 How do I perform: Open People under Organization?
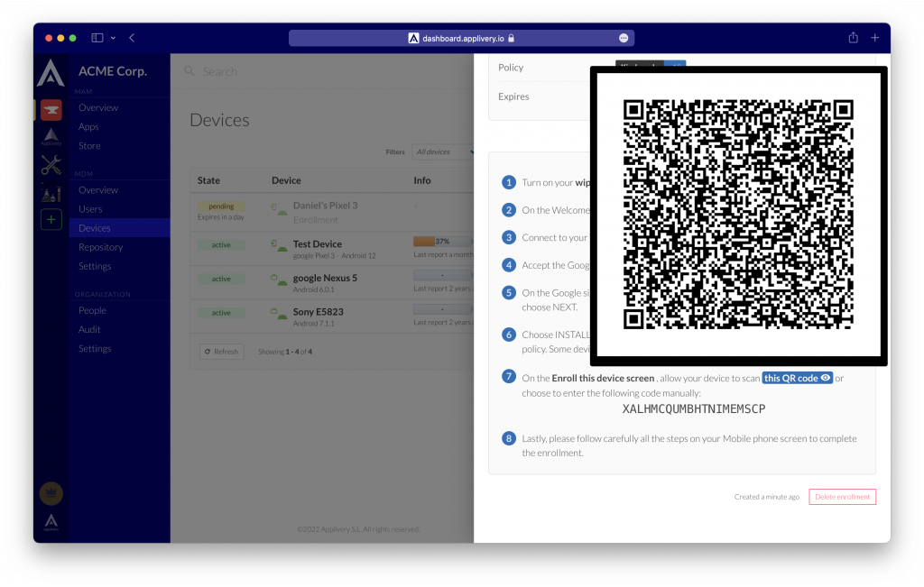tap(93, 310)
